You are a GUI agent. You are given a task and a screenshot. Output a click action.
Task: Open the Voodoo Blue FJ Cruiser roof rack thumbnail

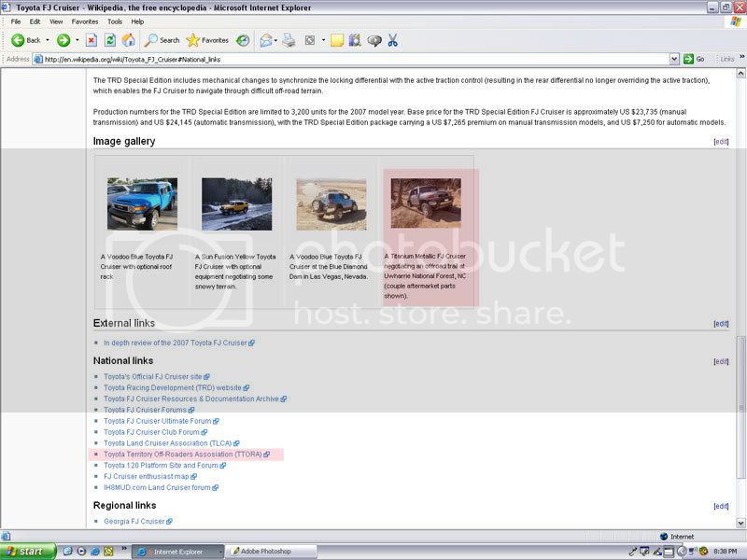(142, 203)
